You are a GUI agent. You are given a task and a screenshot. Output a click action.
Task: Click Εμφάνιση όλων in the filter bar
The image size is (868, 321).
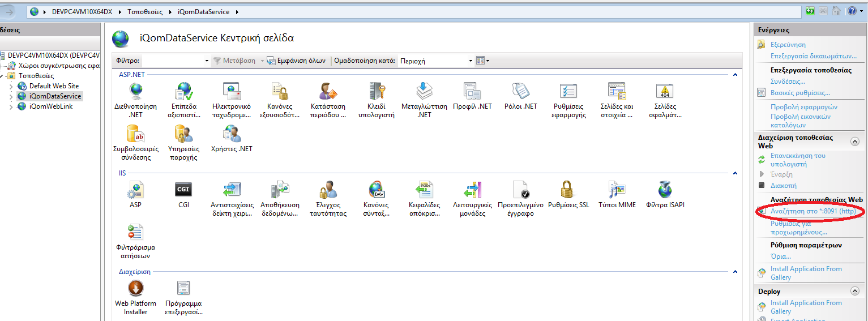(x=296, y=61)
